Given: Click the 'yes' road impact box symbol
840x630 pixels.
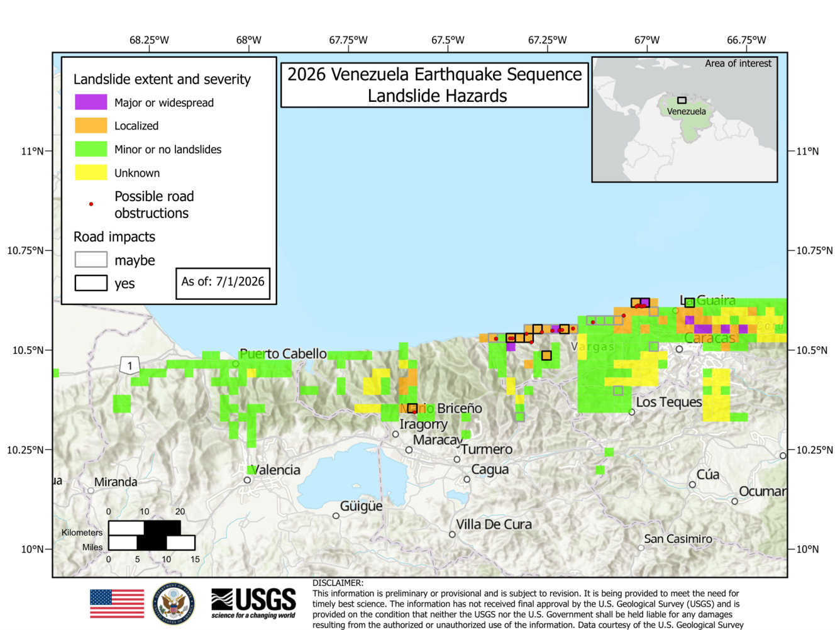Looking at the screenshot, I should pos(91,283).
